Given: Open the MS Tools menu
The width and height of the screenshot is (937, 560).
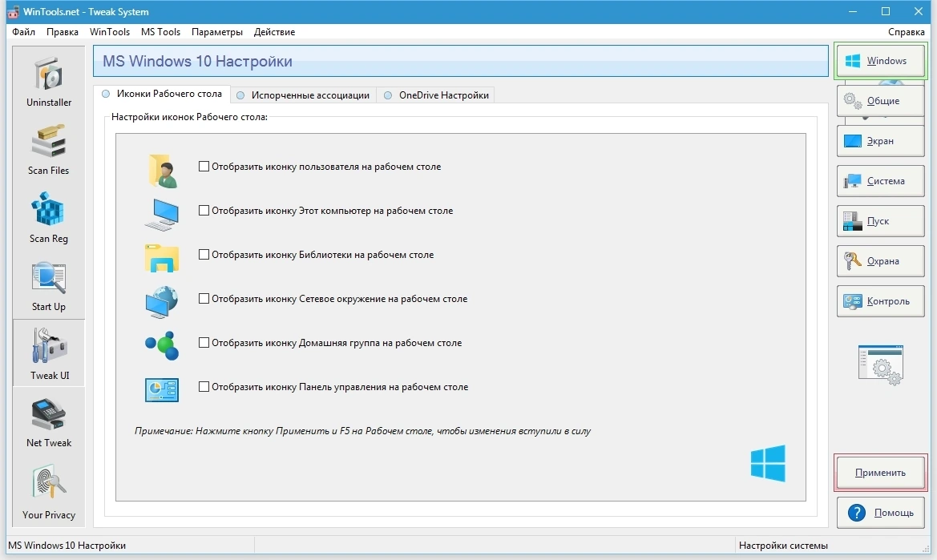Looking at the screenshot, I should [160, 32].
